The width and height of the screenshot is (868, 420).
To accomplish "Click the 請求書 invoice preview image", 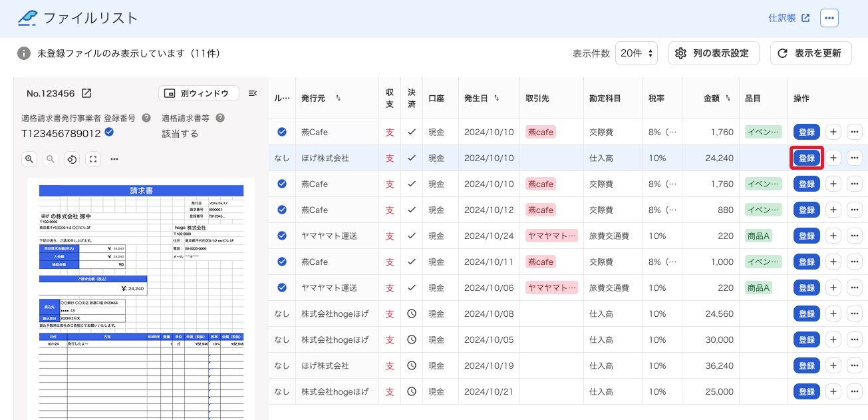I will pos(141,300).
